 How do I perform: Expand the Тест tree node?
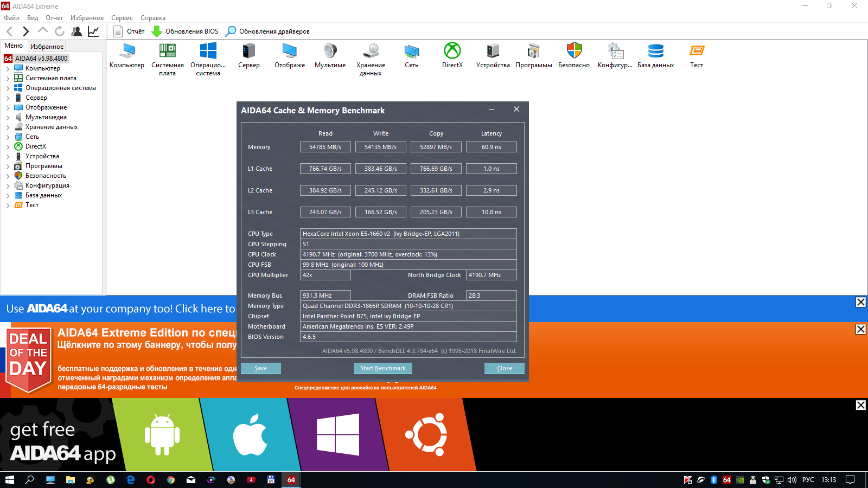coord(8,206)
